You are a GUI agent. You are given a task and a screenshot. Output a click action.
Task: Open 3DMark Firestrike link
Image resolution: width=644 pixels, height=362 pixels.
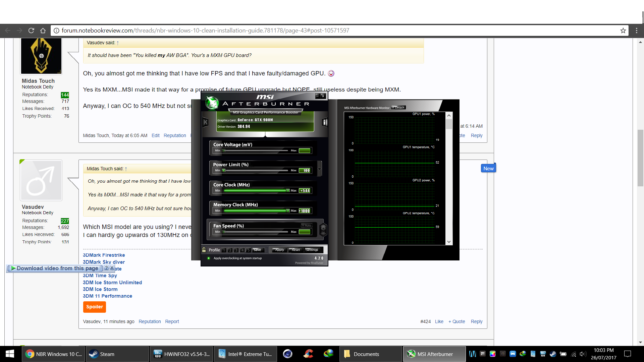click(x=104, y=255)
